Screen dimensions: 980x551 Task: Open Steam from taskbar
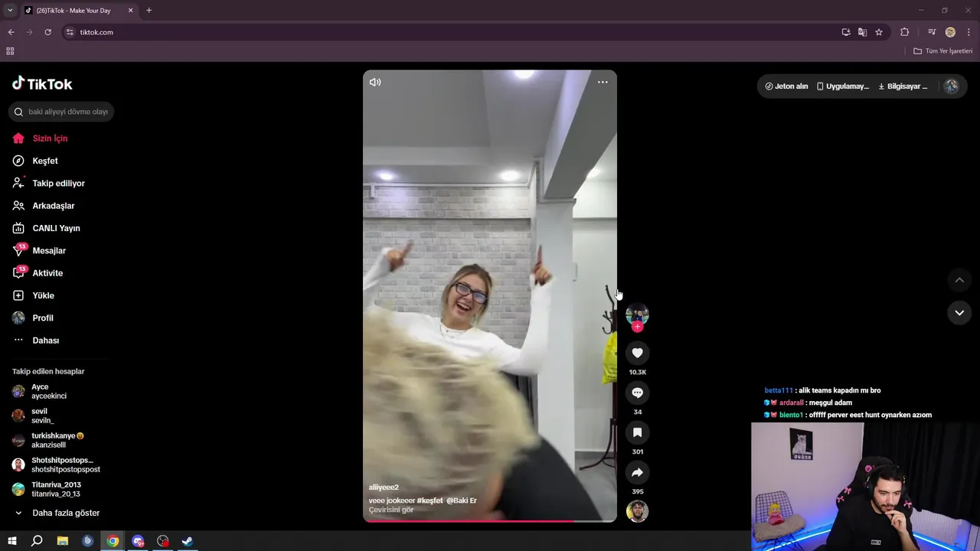coord(188,541)
